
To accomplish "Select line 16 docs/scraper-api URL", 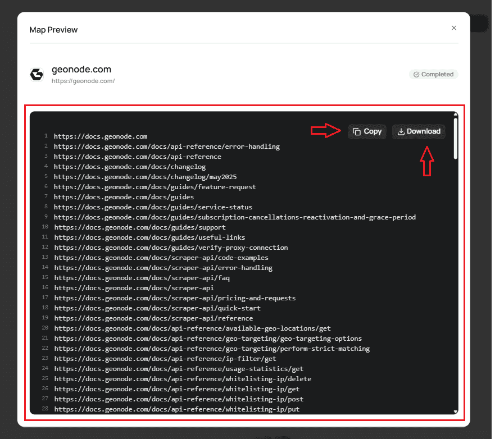I will coord(134,288).
